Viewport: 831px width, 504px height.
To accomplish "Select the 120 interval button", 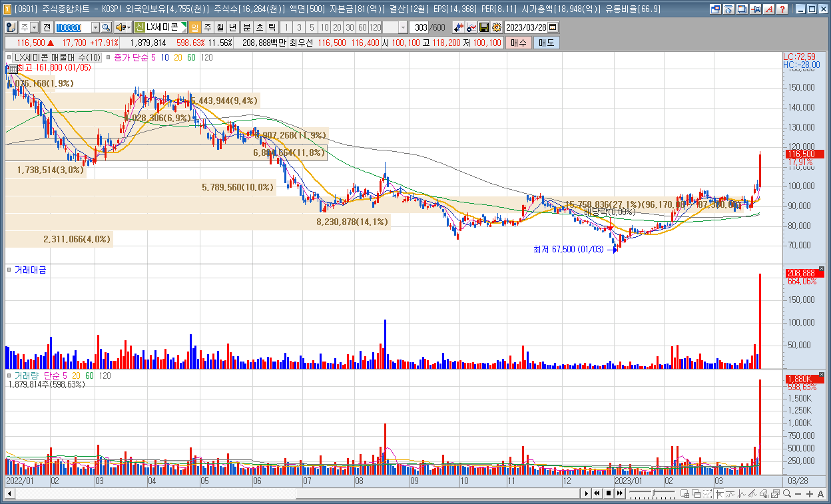I will 375,27.
